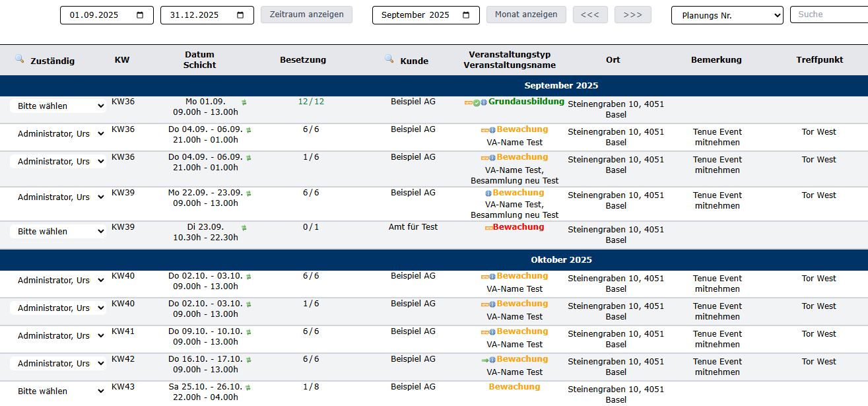Open the green Grundausbildung event link
868x406 pixels.
pyautogui.click(x=526, y=102)
